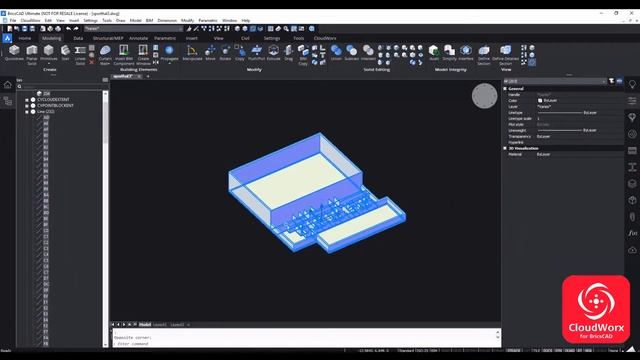
Task: Toggle visibility of CYCLOUDEXTENT entry
Action: 33,100
